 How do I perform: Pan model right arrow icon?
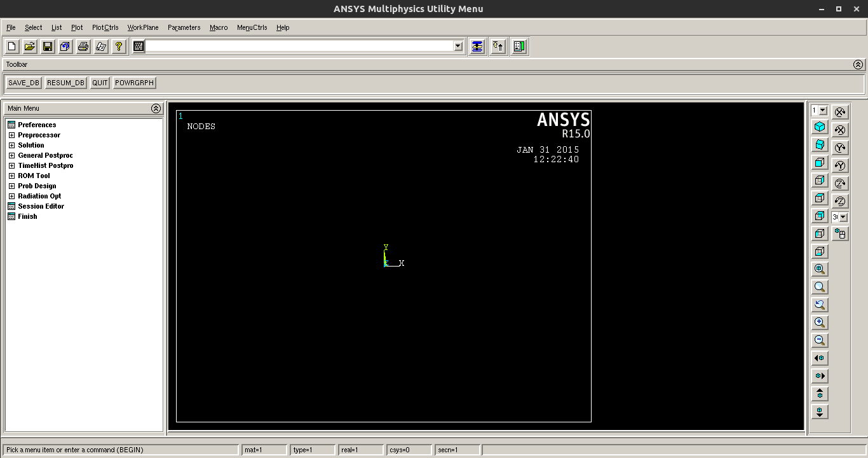pyautogui.click(x=820, y=376)
